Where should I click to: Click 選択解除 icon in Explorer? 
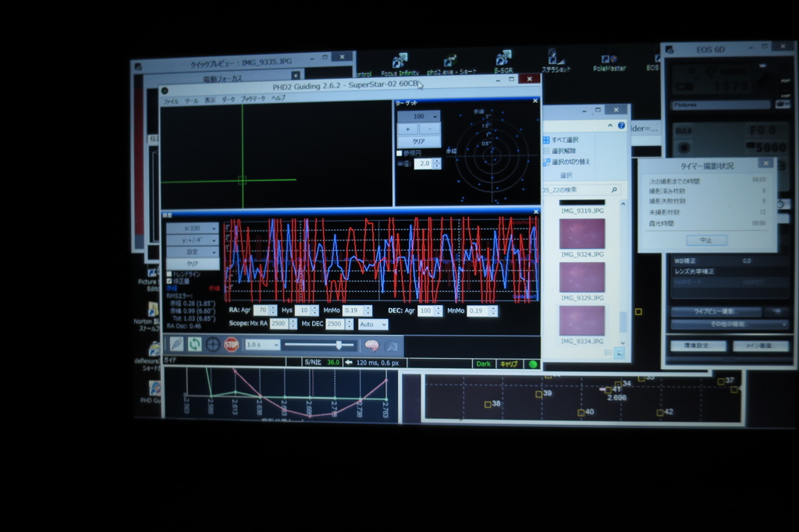546,151
